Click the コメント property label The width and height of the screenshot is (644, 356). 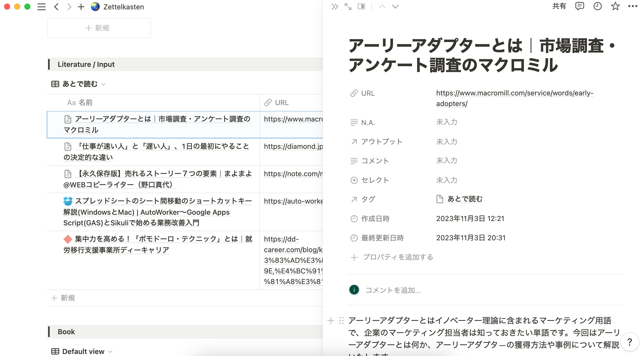[x=375, y=161]
